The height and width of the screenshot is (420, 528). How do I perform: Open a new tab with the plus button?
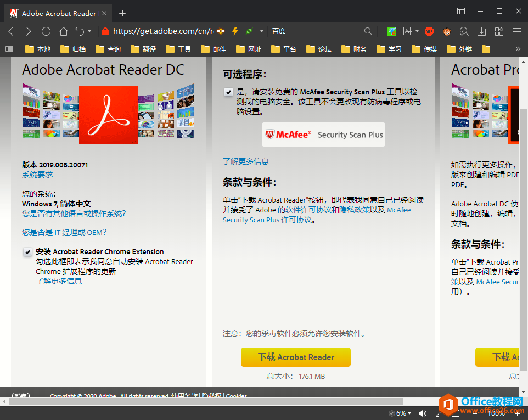(122, 13)
